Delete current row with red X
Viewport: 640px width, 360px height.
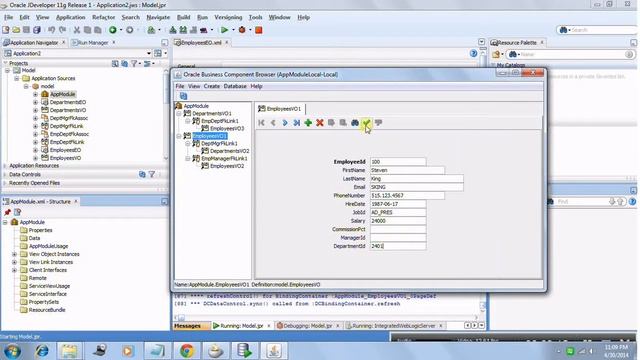(x=320, y=122)
